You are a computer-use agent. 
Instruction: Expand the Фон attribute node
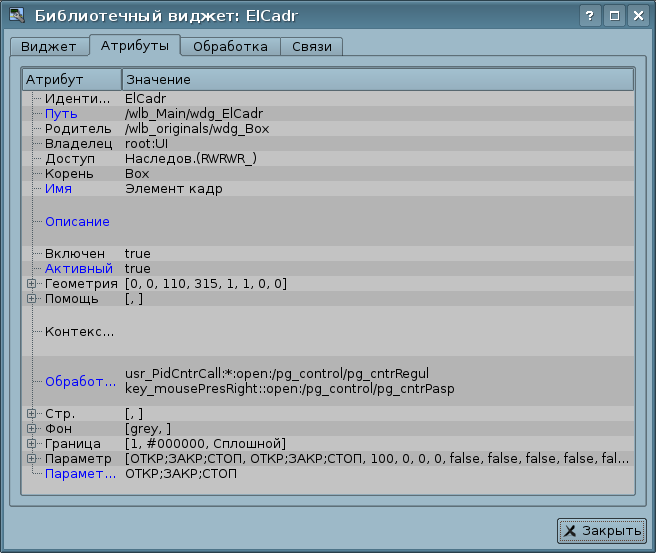coord(32,429)
